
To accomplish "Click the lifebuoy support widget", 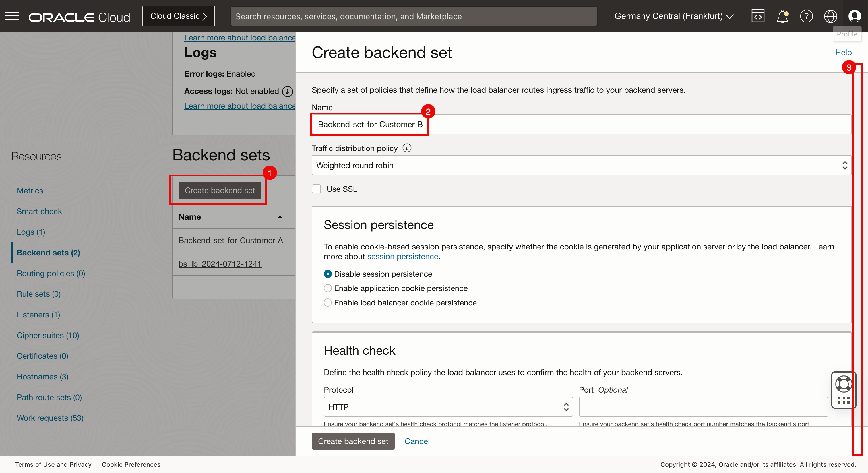I will [843, 384].
